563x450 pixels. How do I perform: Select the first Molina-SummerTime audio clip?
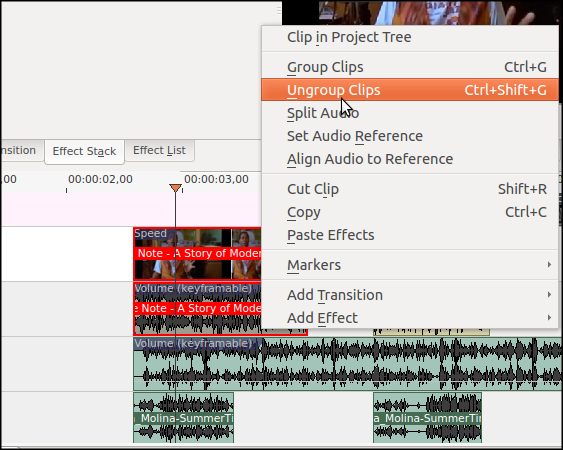pos(183,418)
